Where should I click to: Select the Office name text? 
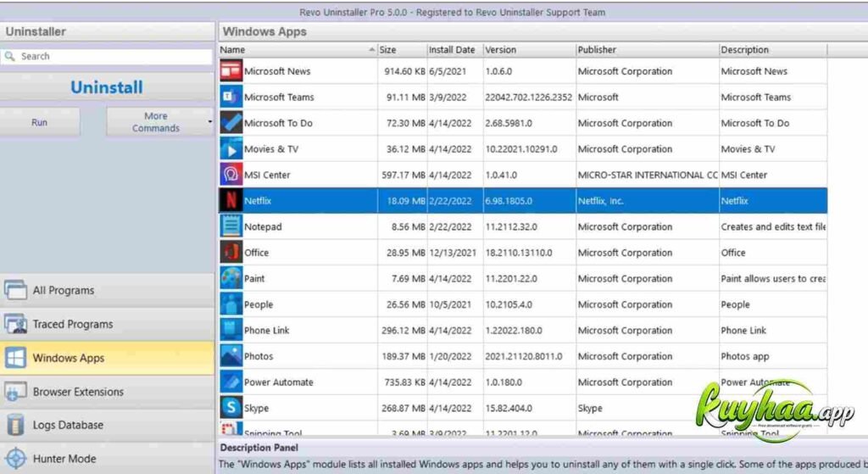(x=256, y=253)
